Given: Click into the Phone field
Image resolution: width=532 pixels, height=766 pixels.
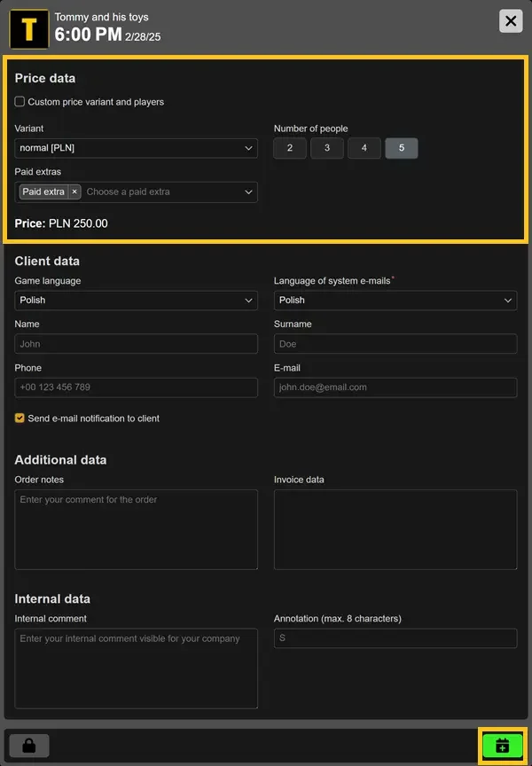Looking at the screenshot, I should (x=136, y=387).
